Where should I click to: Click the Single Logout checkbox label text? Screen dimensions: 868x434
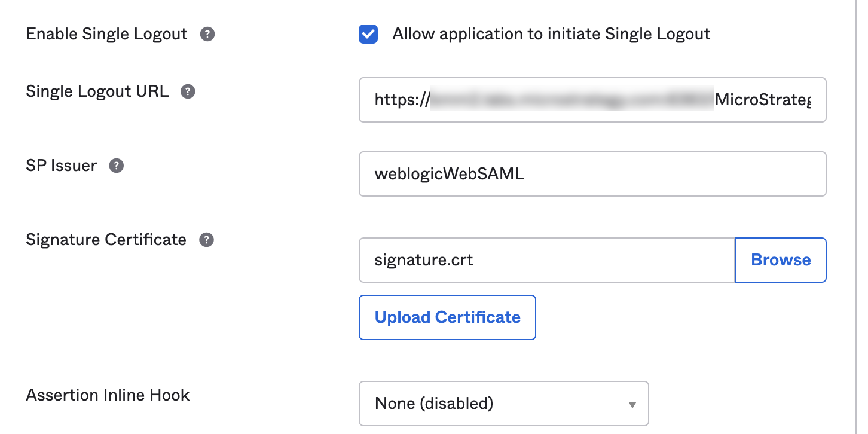(x=551, y=34)
